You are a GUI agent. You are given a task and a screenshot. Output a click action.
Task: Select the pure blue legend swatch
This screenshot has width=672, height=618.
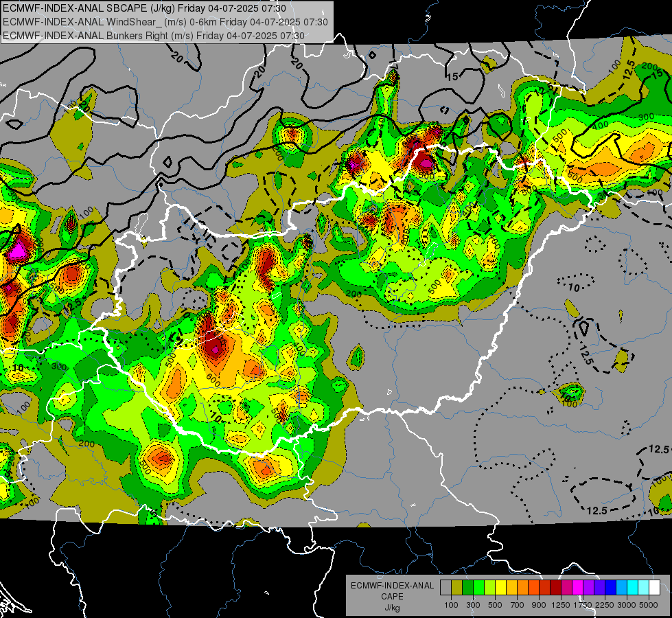pos(611,587)
